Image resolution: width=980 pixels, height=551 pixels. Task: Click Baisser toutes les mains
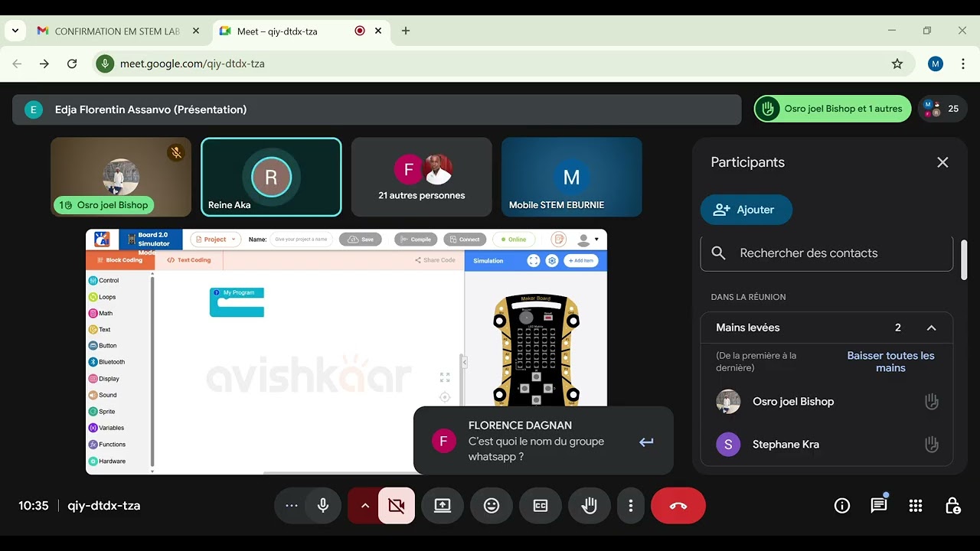890,362
